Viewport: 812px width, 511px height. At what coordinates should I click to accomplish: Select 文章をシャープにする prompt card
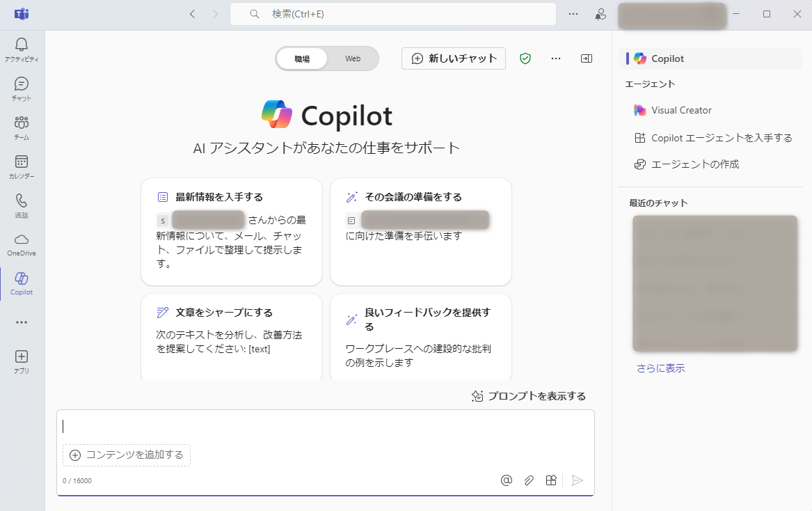232,337
